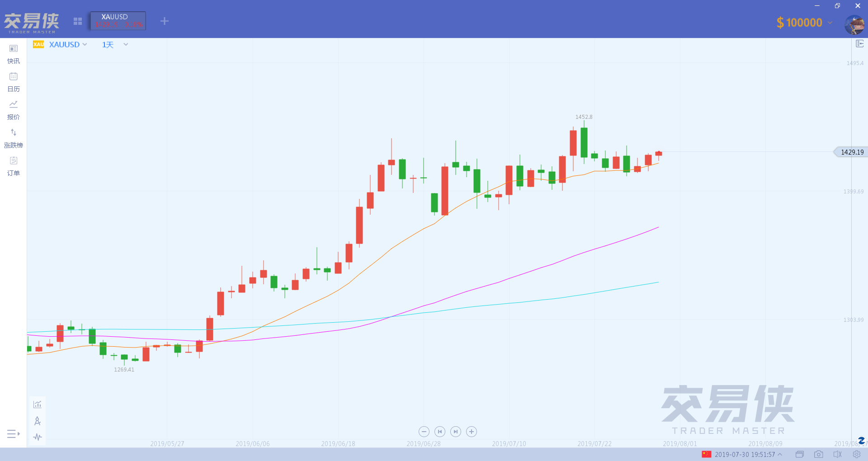Click the chart indicators icon
868x461 pixels.
[38, 404]
